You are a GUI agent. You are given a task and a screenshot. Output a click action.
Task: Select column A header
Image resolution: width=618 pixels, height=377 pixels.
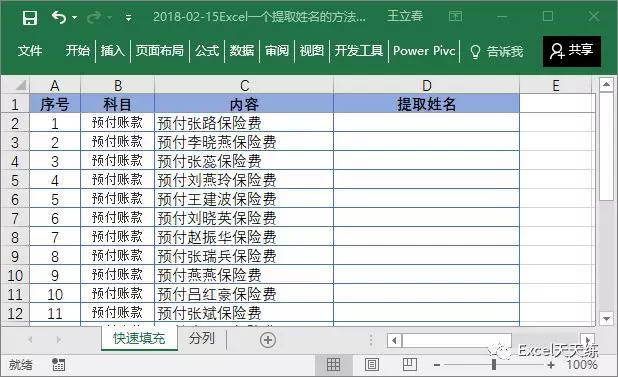coord(55,85)
